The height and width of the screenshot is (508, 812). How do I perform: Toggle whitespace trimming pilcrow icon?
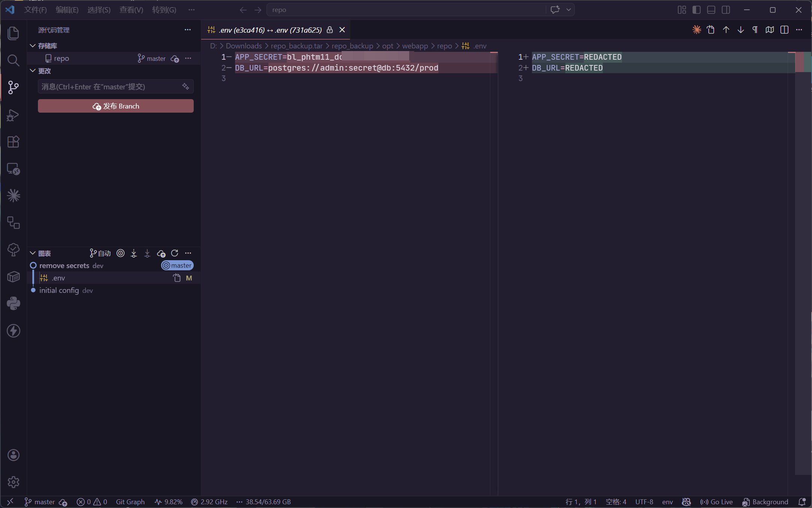coord(755,30)
